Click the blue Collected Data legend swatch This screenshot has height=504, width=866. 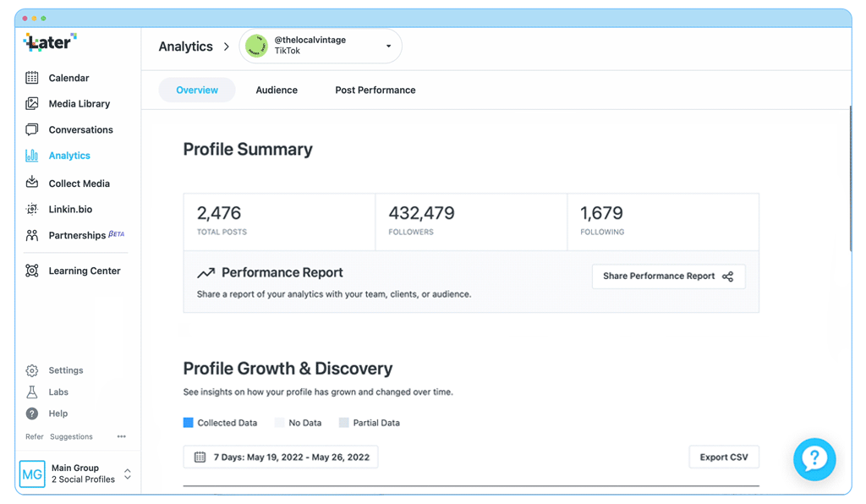(189, 423)
